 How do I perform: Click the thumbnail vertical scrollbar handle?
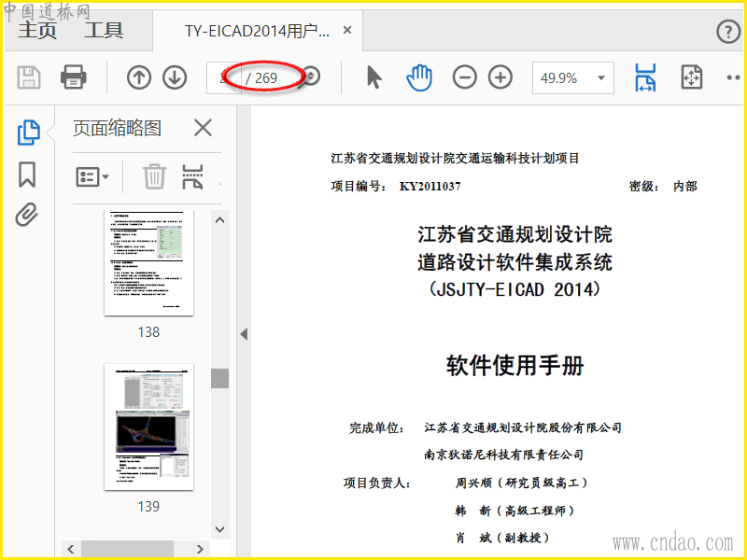point(219,378)
